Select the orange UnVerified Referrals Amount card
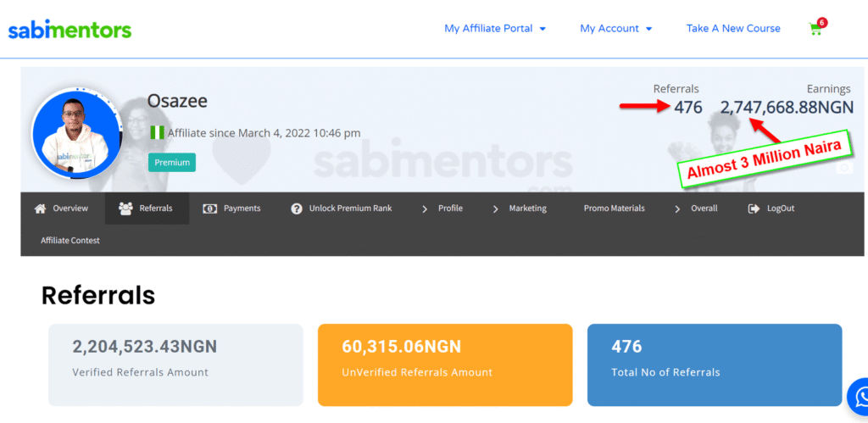The width and height of the screenshot is (868, 423). (x=444, y=365)
